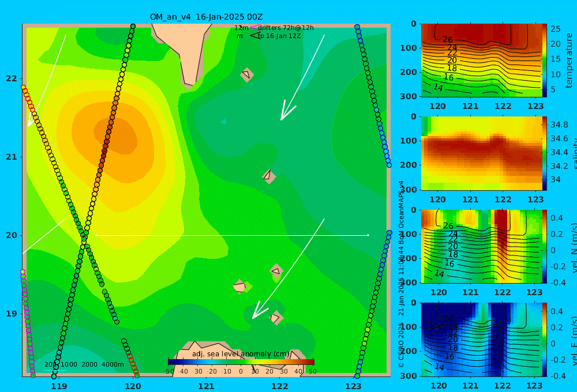Click the black arrow symbol beside "to 16 Jan 12Z"
Image resolution: width=577 pixels, height=392 pixels.
point(254,35)
